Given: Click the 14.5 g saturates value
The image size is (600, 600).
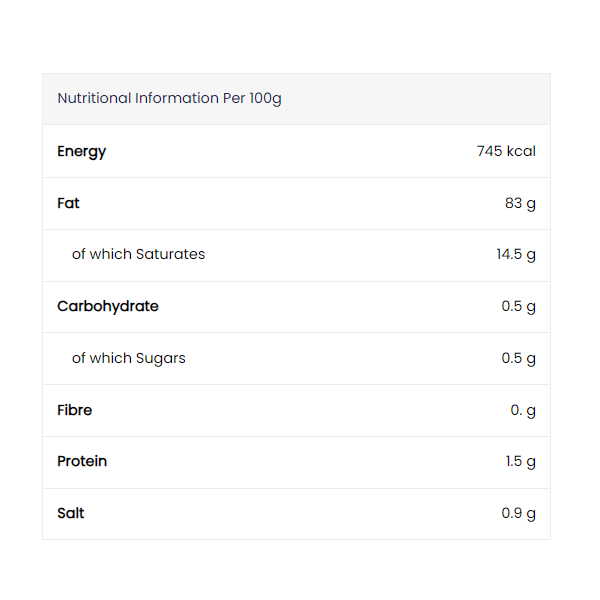Looking at the screenshot, I should pos(516,254).
